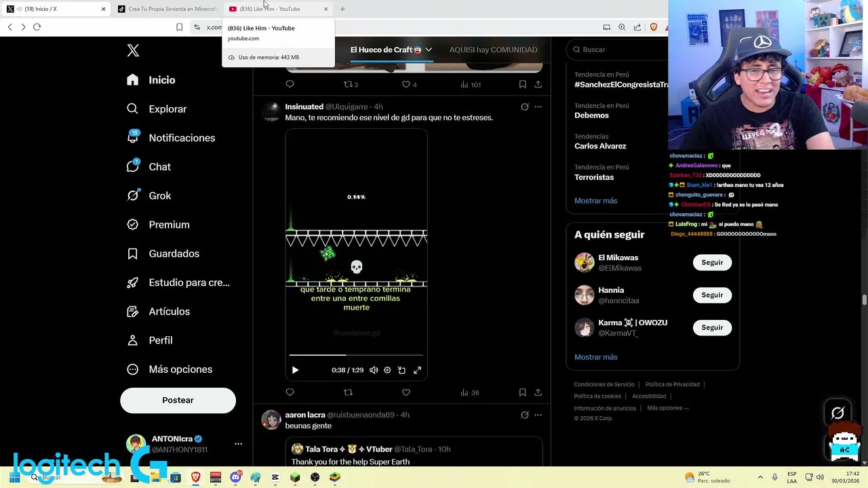868x488 pixels.
Task: Repost the post with 3 reposts
Action: pyautogui.click(x=351, y=84)
